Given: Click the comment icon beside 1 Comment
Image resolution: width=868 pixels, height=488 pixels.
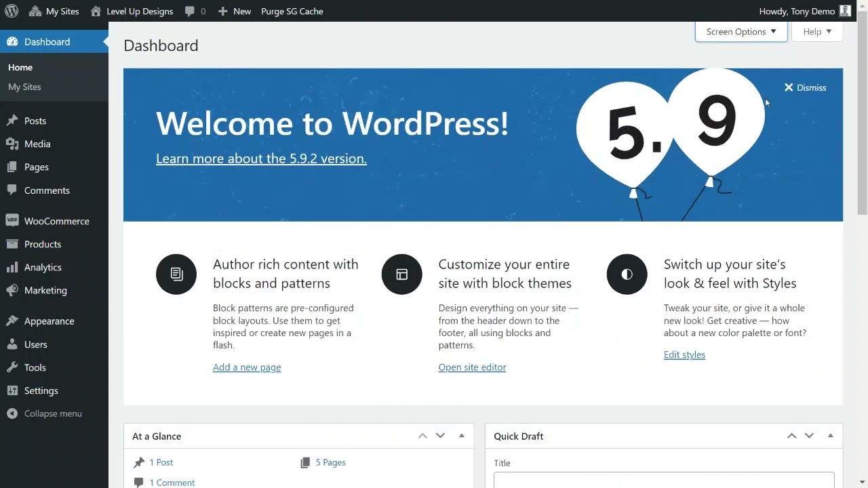Looking at the screenshot, I should tap(139, 483).
